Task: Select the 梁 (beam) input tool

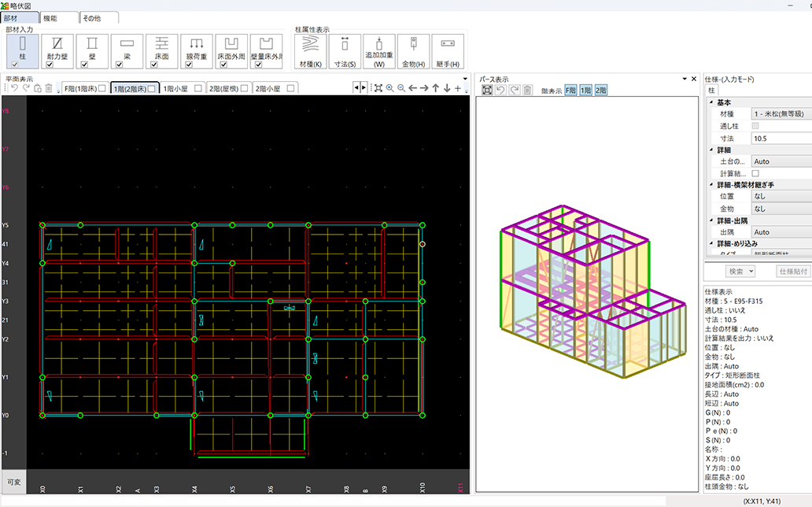Action: [x=127, y=47]
